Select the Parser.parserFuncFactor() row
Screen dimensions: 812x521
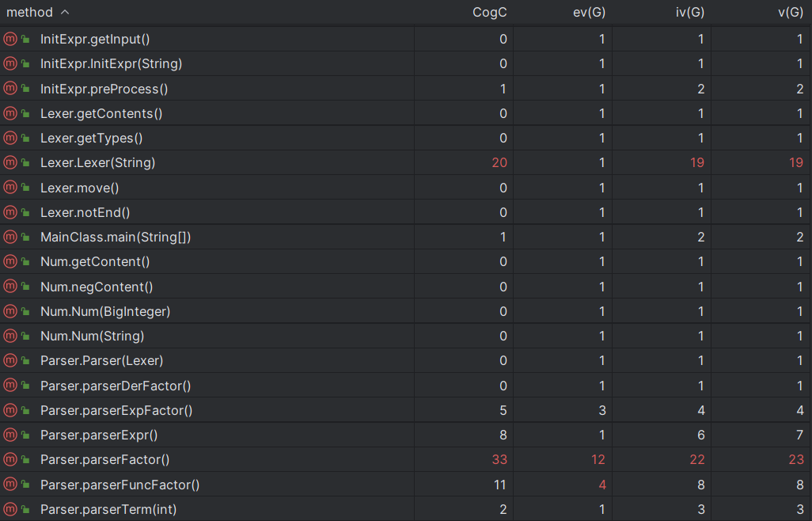click(x=406, y=485)
